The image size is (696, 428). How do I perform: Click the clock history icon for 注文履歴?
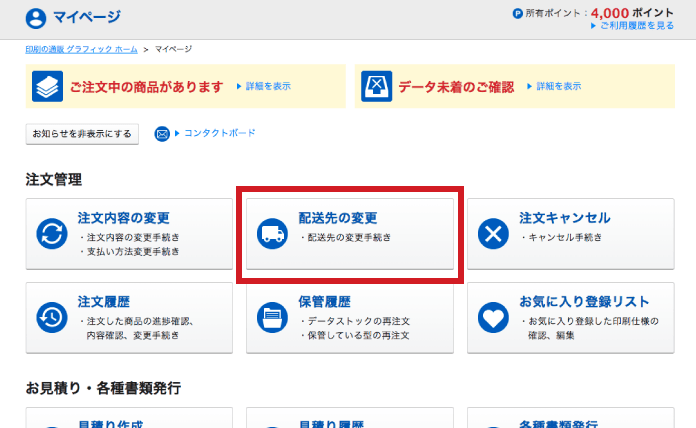tap(51, 317)
